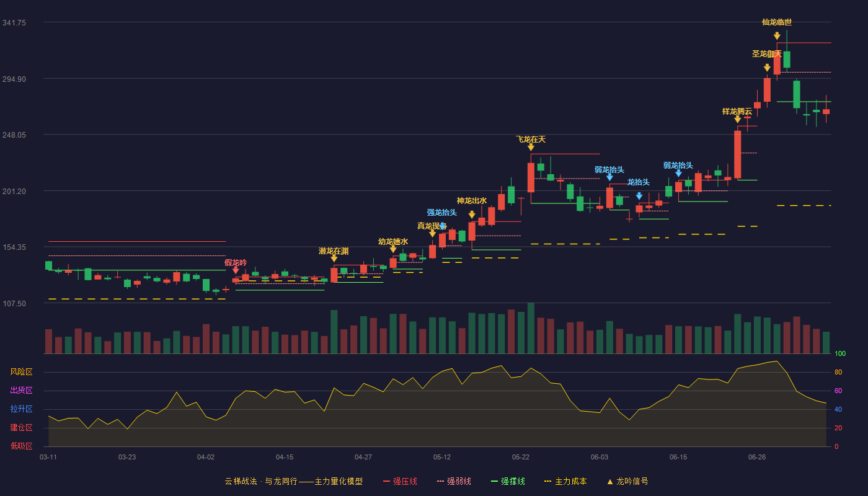Select the blue arrow beside 强龙抬头 label

coord(442,227)
